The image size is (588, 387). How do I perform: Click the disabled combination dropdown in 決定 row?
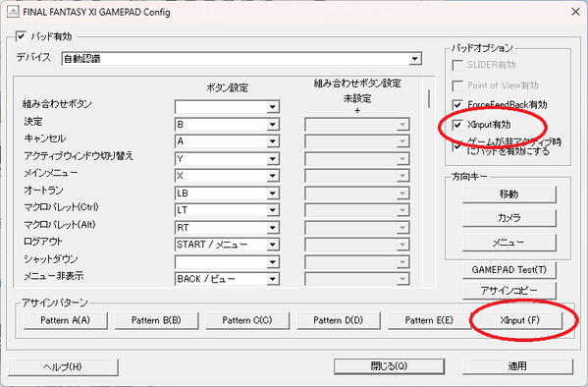(357, 124)
